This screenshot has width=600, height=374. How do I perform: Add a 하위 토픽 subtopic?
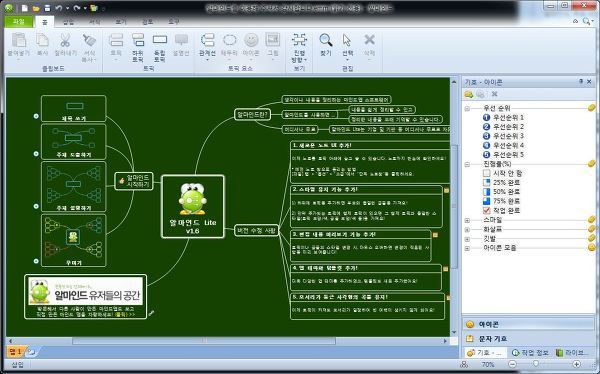(x=138, y=40)
